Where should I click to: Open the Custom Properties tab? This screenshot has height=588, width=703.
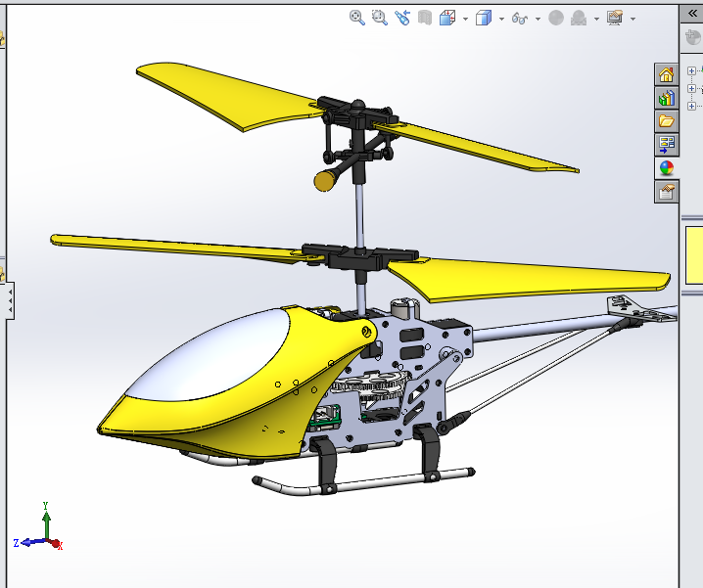(666, 192)
